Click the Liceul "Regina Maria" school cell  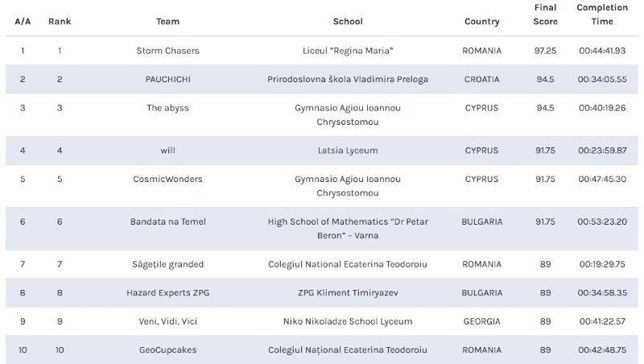click(x=348, y=51)
